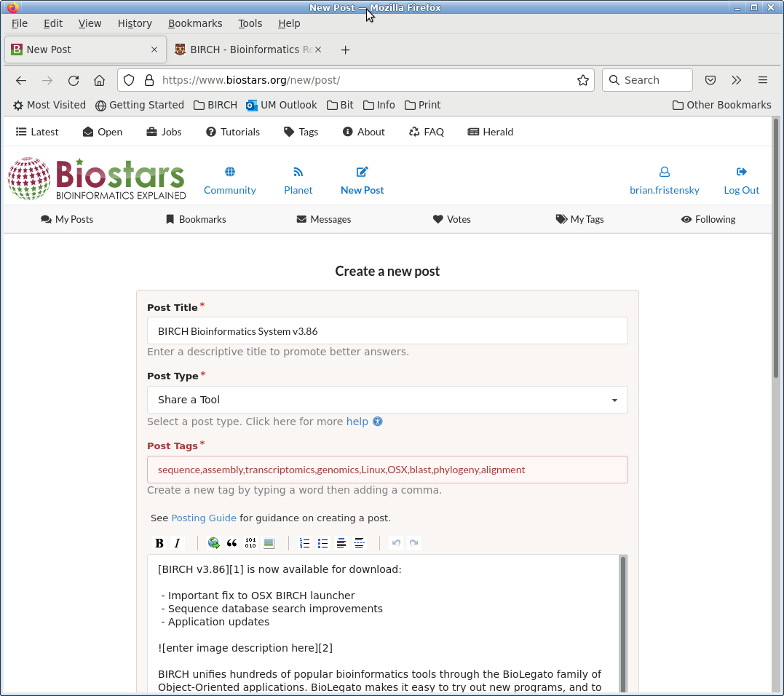Go to Latest posts

pyautogui.click(x=38, y=132)
